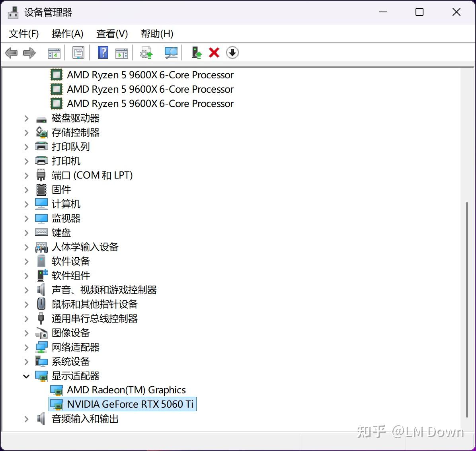This screenshot has width=476, height=451.
Task: Click the red X Uninstall Device icon
Action: pyautogui.click(x=214, y=52)
